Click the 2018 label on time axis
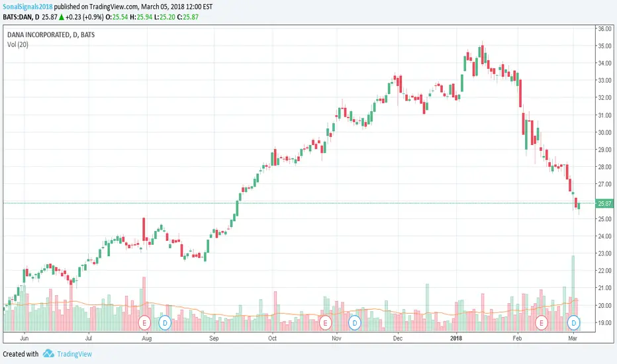Screen dimensions: 617x364 coord(456,338)
